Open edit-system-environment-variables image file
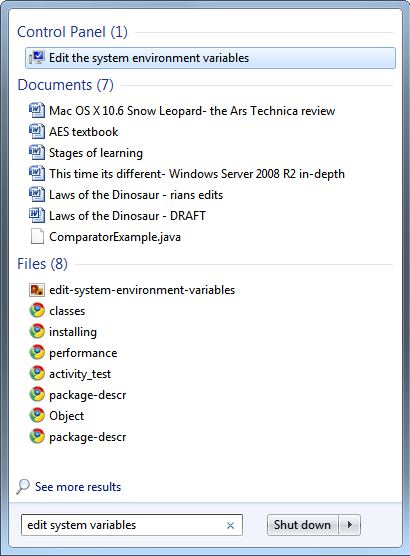Image resolution: width=410 pixels, height=556 pixels. click(x=142, y=290)
